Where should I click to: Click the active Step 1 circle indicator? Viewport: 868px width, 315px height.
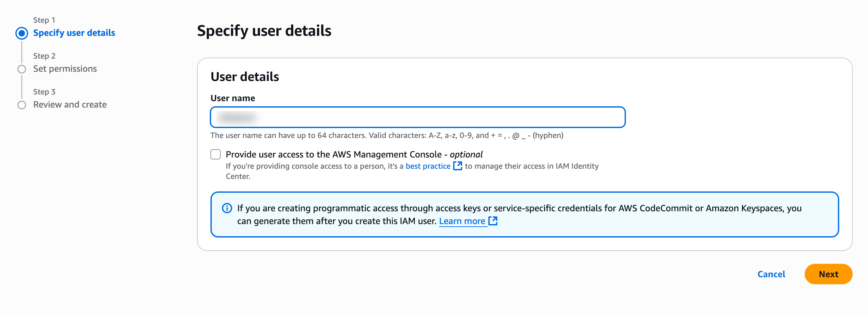point(21,33)
